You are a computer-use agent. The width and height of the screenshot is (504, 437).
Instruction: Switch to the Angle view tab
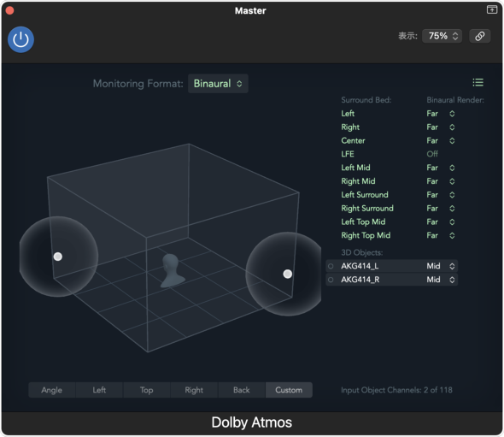[52, 390]
